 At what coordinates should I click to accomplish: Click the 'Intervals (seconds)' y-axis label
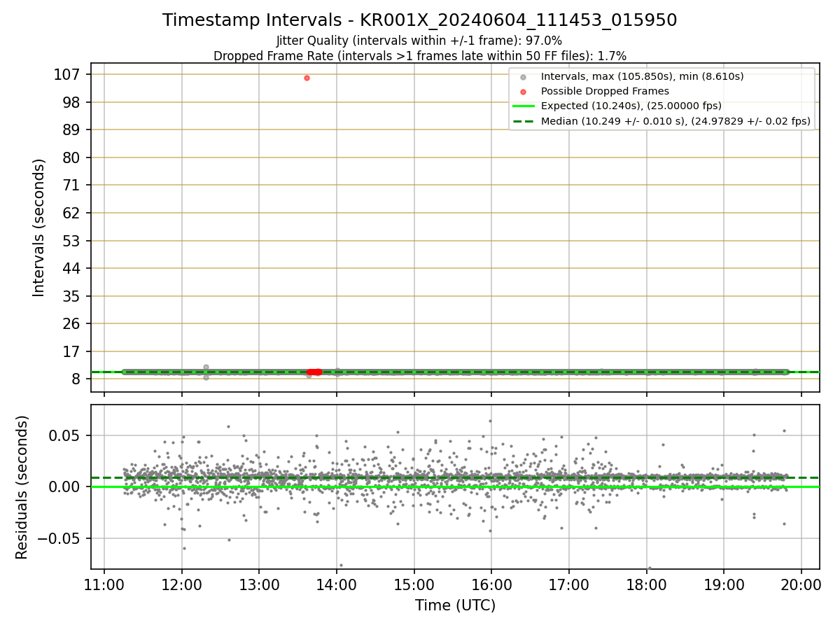tap(39, 227)
